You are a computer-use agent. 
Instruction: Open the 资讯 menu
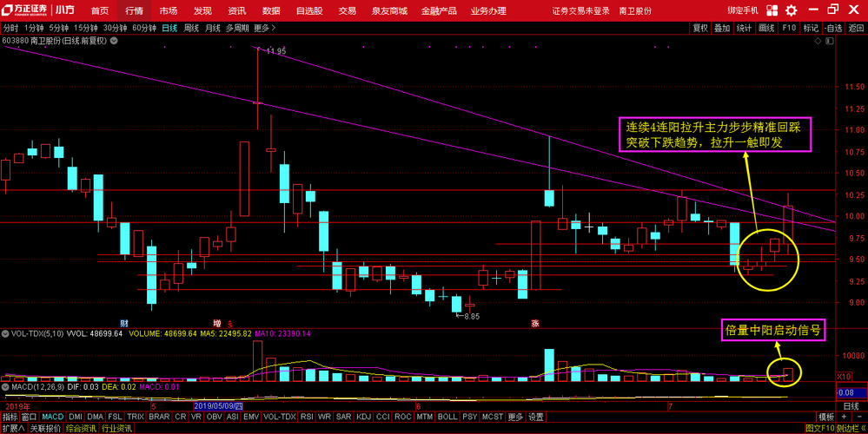pos(237,11)
